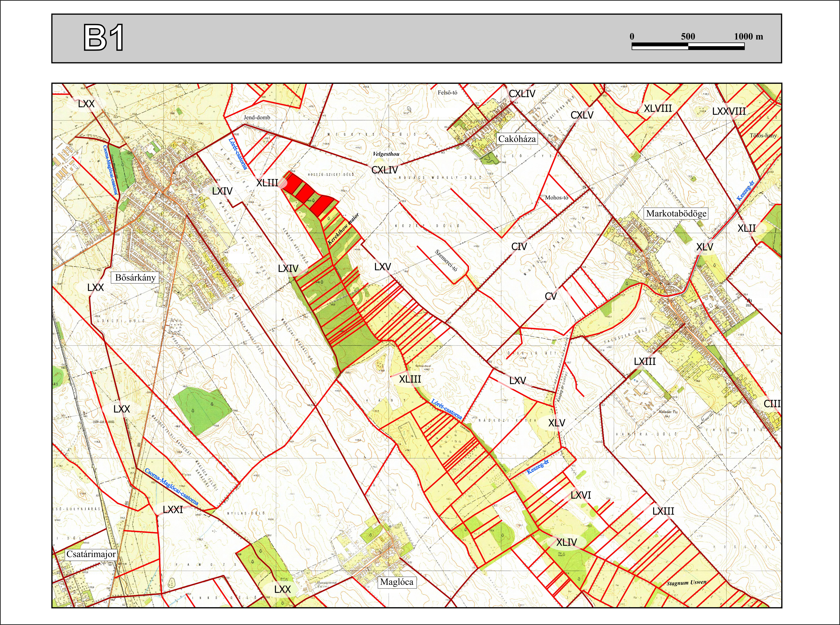
Task: Click the LXXI section numeral
Action: coord(173,510)
